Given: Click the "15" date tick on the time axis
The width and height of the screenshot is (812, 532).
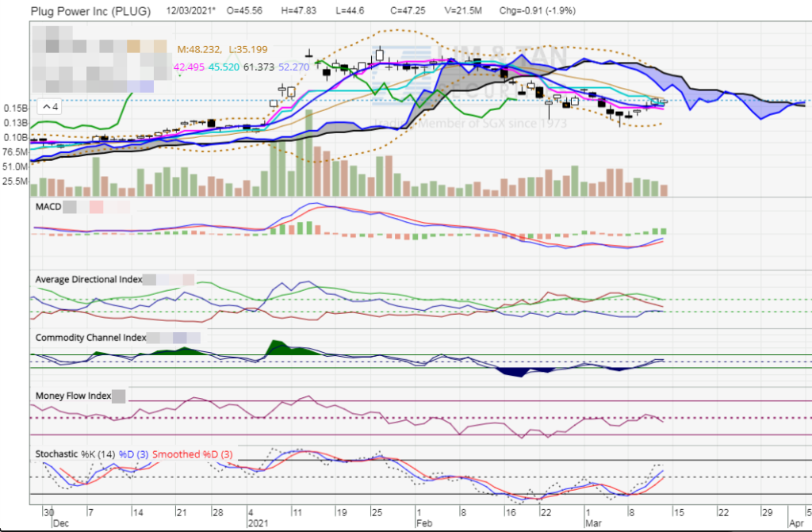Looking at the screenshot, I should (679, 513).
